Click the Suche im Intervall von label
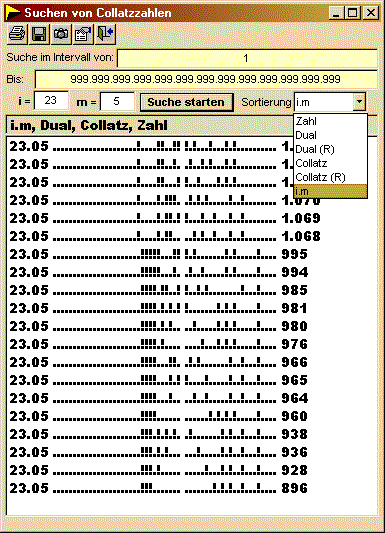Image resolution: width=385 pixels, height=533 pixels. [x=60, y=57]
